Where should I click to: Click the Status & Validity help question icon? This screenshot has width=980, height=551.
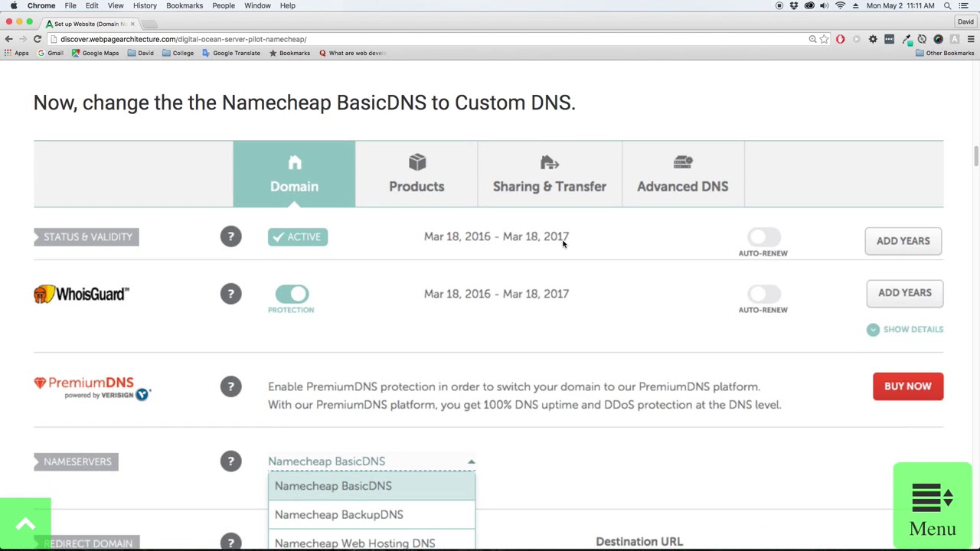[x=230, y=236]
